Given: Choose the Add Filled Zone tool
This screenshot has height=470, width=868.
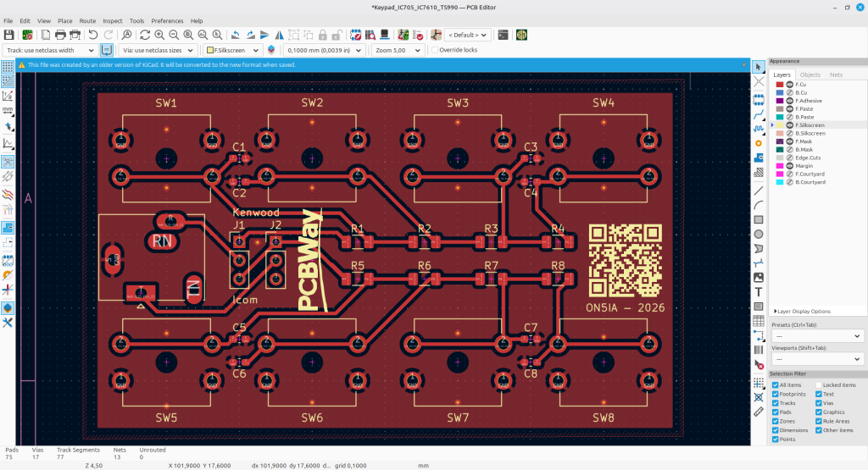Looking at the screenshot, I should pos(759,158).
